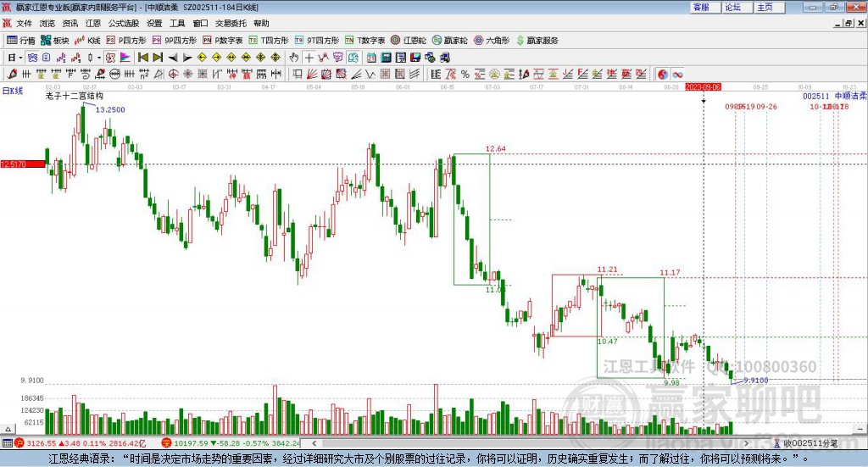Open the T四方形 tool
Image resolution: width=868 pixels, height=467 pixels.
269,41
